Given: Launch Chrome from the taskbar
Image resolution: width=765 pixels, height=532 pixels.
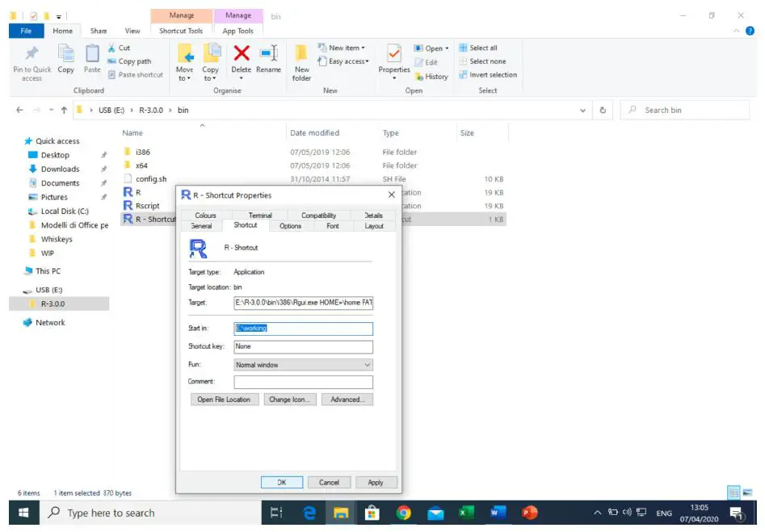Looking at the screenshot, I should (402, 512).
